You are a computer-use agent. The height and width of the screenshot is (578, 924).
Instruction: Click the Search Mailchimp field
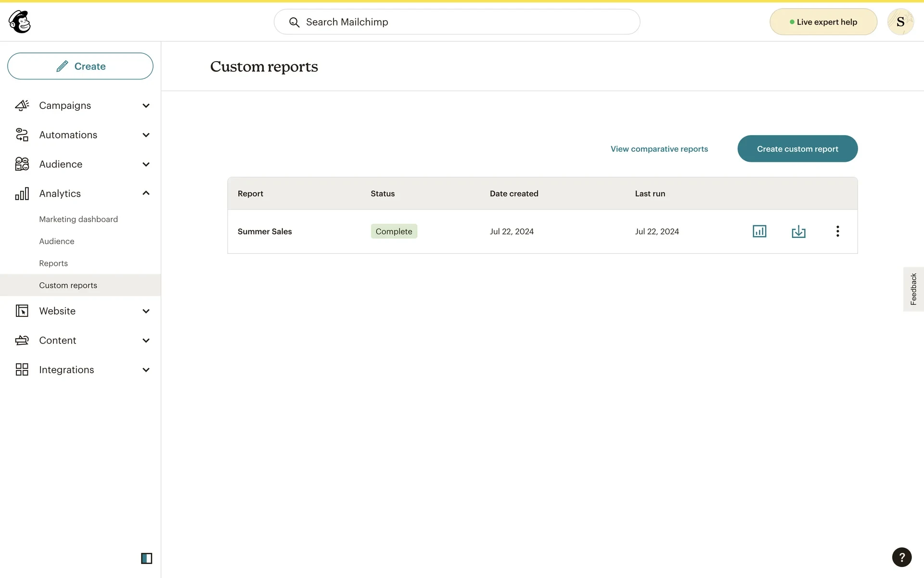point(456,22)
